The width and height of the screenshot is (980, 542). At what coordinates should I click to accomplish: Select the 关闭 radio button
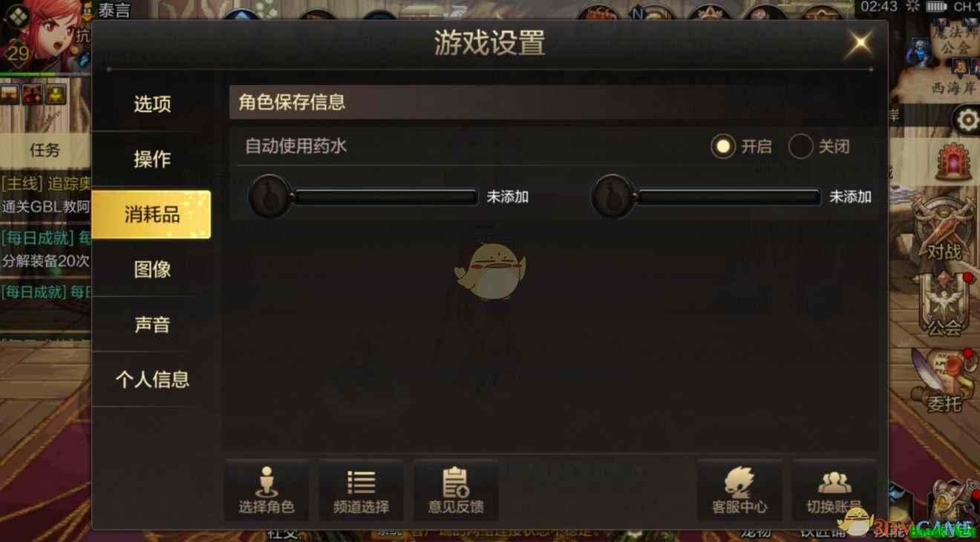pyautogui.click(x=800, y=146)
